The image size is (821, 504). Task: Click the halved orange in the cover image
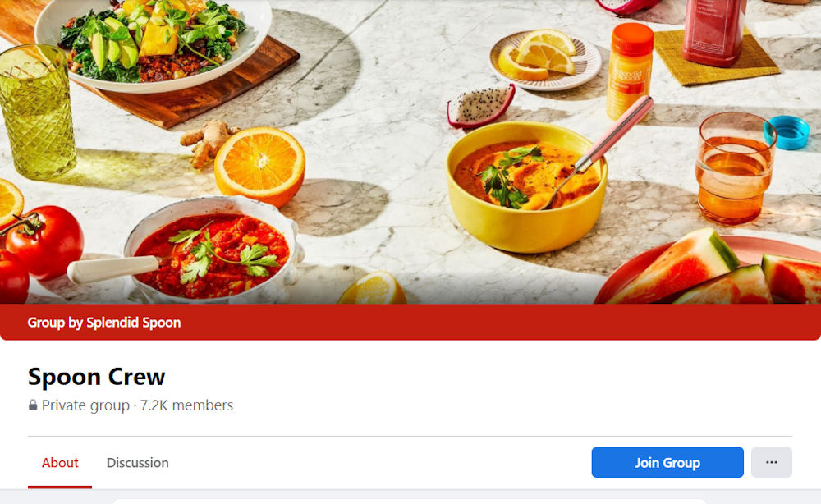click(259, 165)
